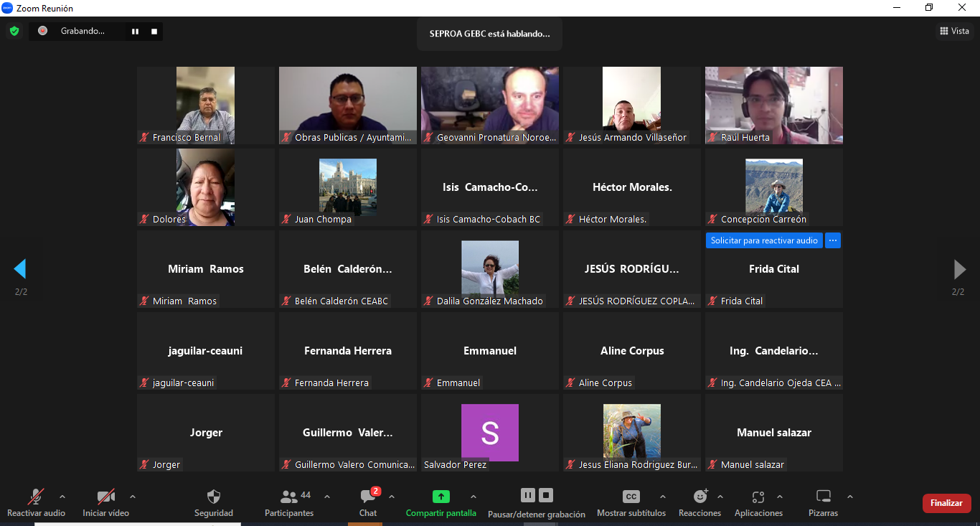Open the Vista layout menu
This screenshot has height=526, width=980.
[954, 31]
